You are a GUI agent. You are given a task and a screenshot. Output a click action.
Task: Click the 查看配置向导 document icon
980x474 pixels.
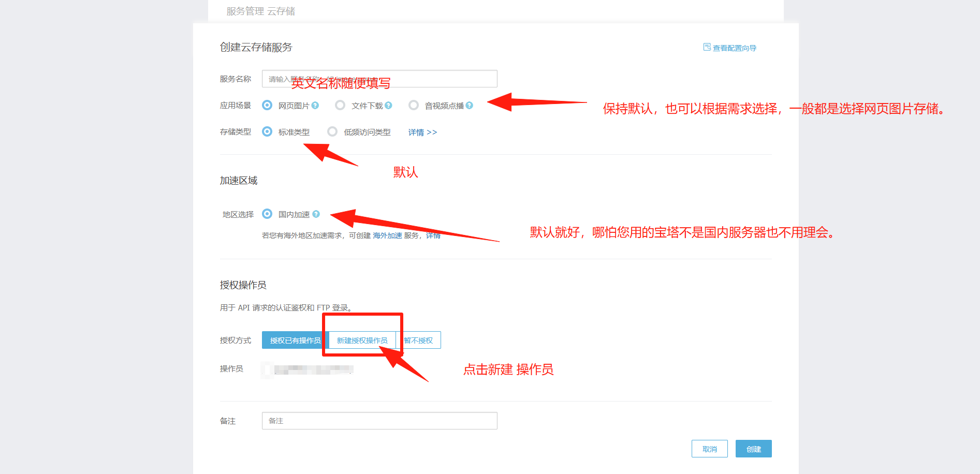pyautogui.click(x=707, y=47)
